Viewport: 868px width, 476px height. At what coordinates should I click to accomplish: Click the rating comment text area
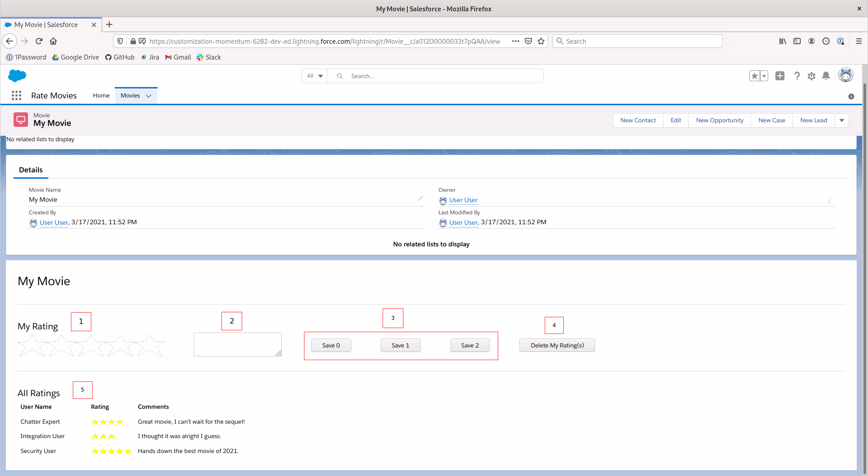click(238, 345)
